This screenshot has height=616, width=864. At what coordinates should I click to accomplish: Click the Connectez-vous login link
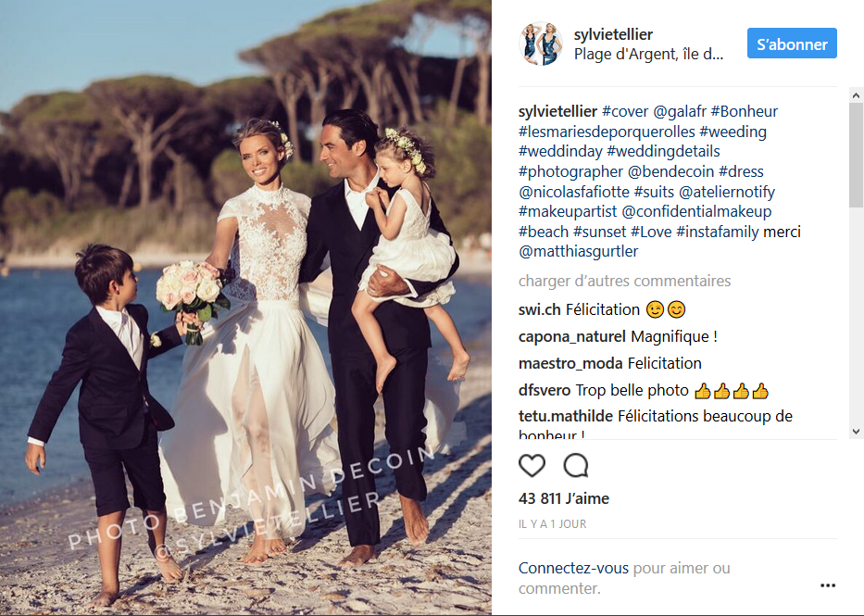coord(573,568)
